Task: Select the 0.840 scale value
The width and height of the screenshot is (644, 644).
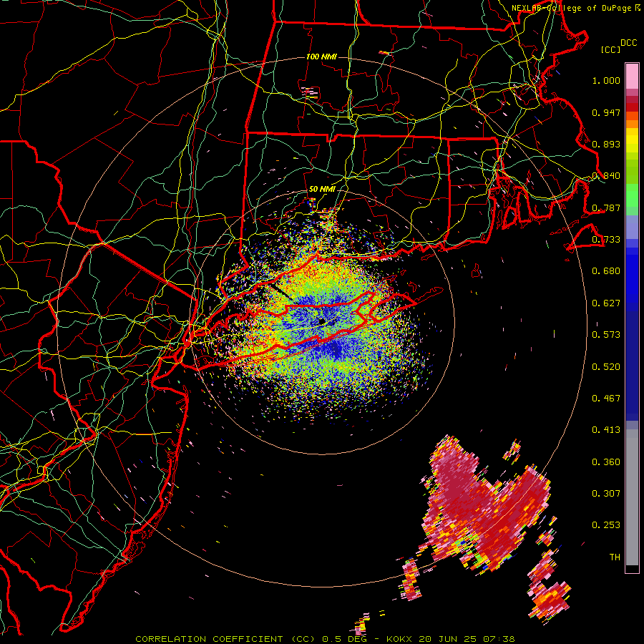Action: click(606, 176)
